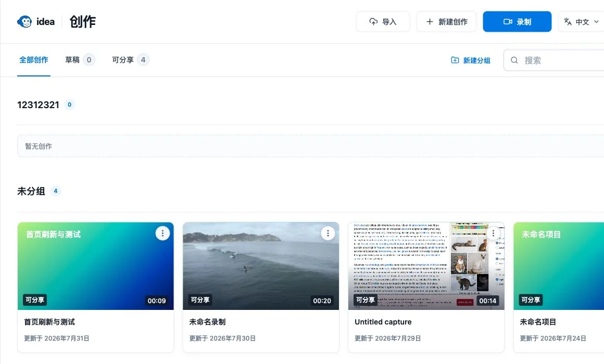Click the 新建分组 link text
Screen dimensions: 604x364
click(x=476, y=60)
